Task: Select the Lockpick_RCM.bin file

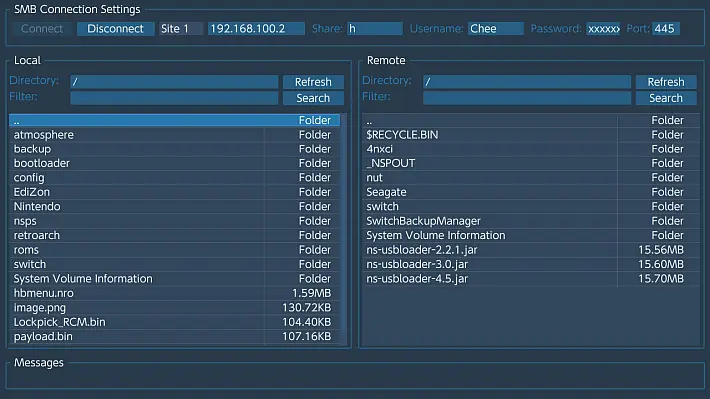Action: coord(174,322)
